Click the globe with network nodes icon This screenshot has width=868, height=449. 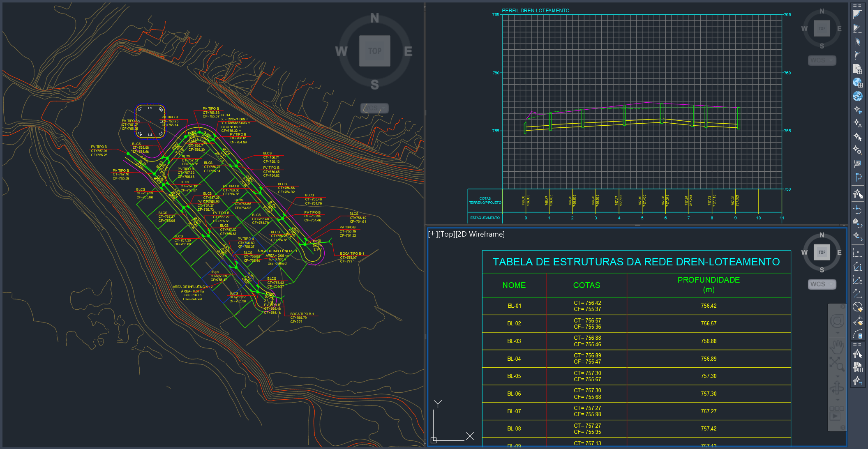pos(857,96)
